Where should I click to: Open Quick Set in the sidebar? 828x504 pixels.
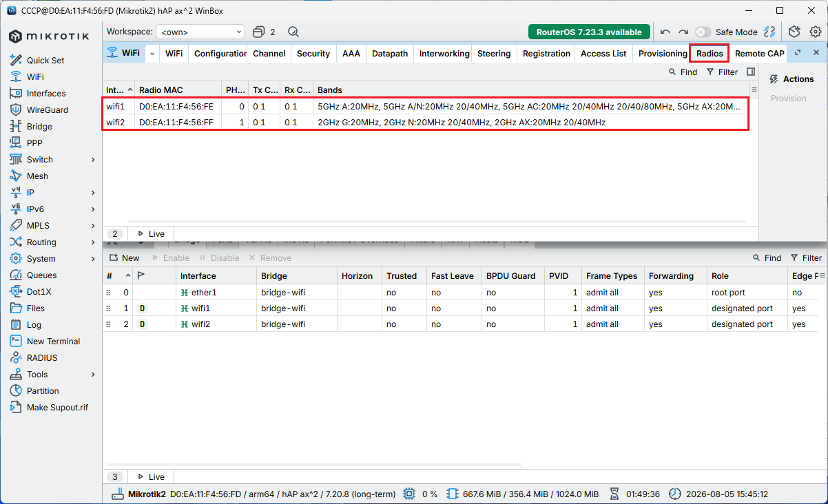pos(45,60)
